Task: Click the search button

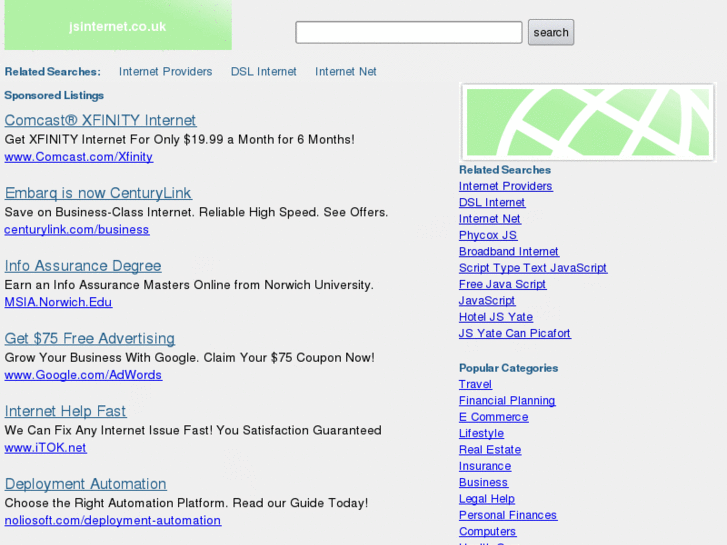Action: pos(551,32)
